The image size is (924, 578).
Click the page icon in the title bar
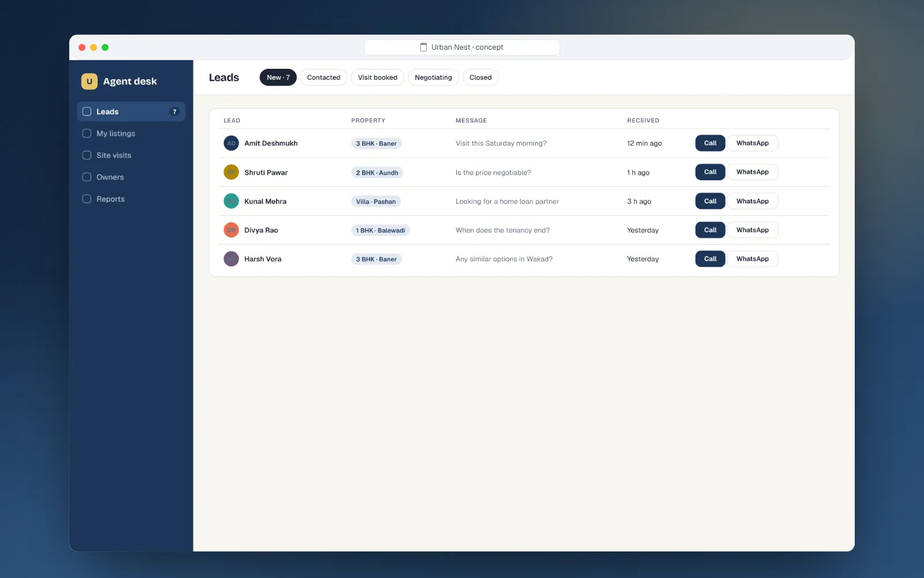coord(423,47)
